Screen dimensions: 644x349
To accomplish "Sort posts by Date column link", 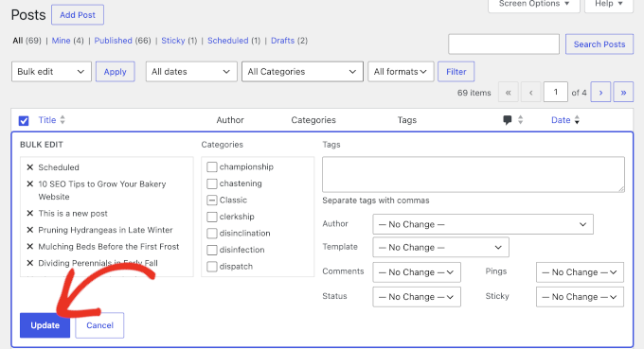I will click(561, 120).
